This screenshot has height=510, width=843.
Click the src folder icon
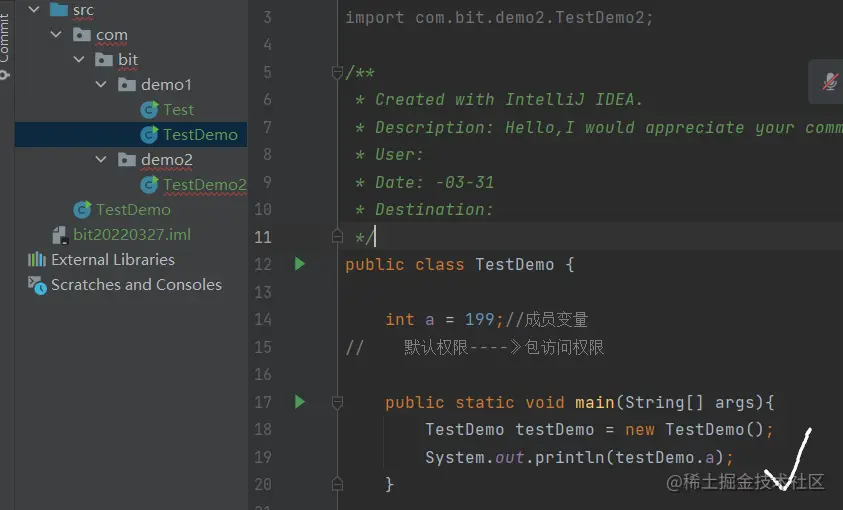click(x=59, y=9)
